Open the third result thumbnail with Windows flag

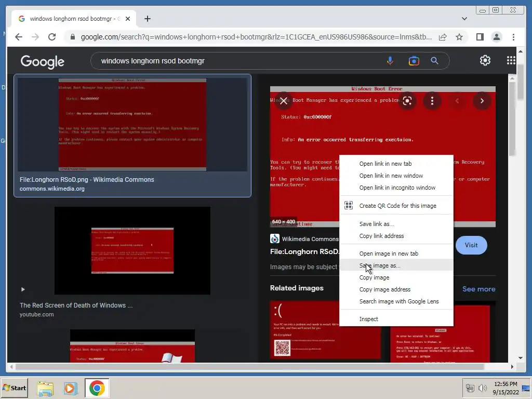point(132,345)
